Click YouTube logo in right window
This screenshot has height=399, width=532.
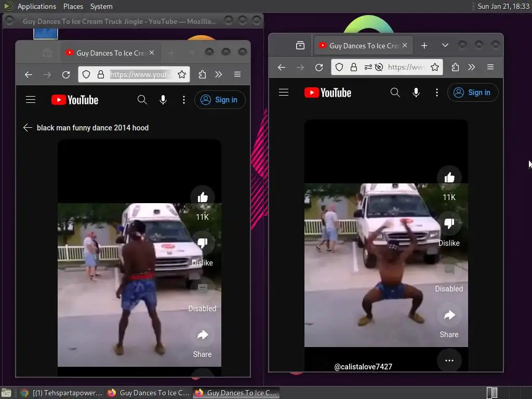pos(328,92)
